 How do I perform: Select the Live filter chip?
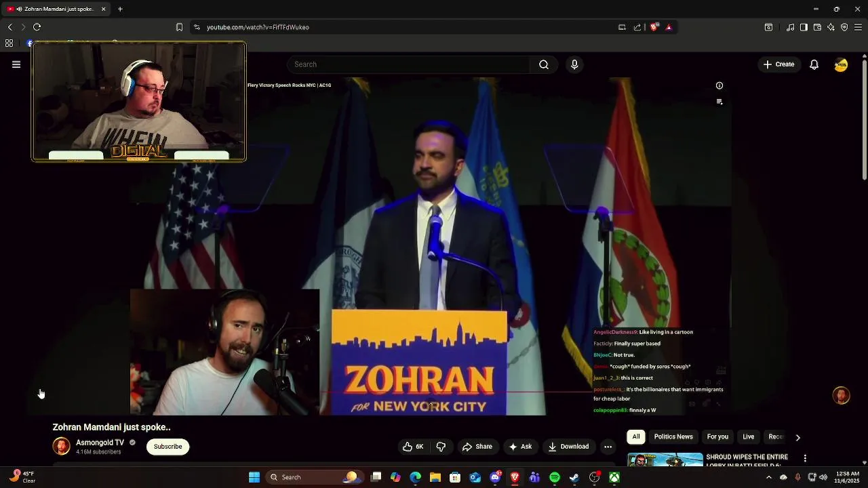tap(749, 437)
